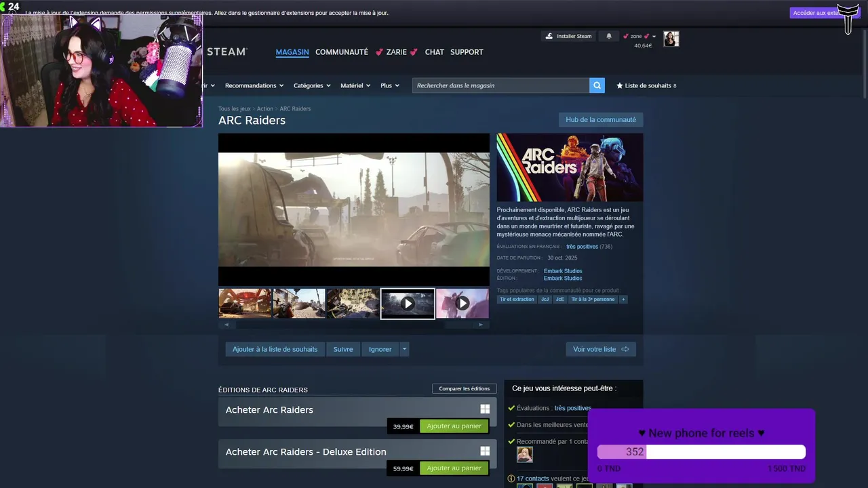Open the ZARIE profile tab

tap(397, 52)
